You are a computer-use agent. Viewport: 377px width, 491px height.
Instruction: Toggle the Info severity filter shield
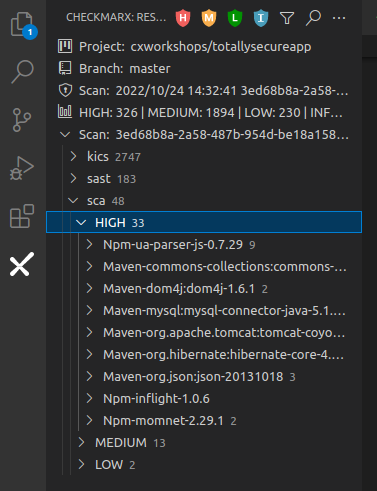coord(261,18)
